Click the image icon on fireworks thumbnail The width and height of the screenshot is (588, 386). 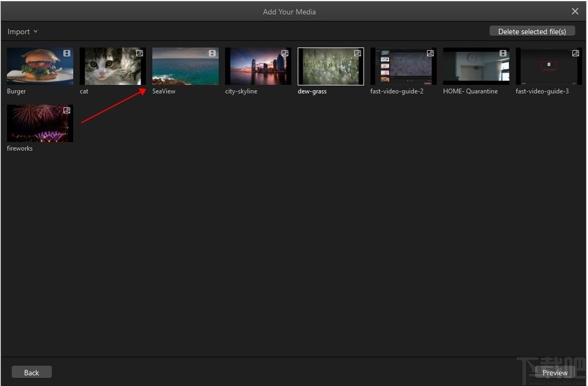(67, 110)
